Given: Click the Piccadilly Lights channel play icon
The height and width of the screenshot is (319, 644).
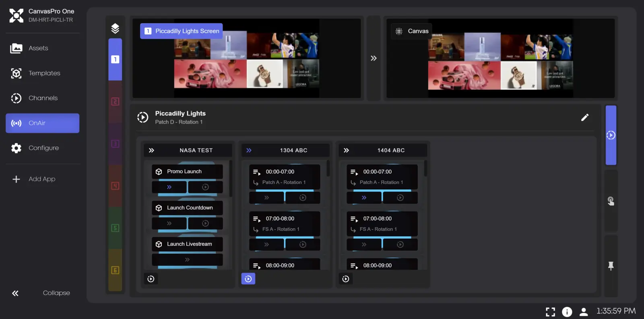Looking at the screenshot, I should tap(142, 117).
